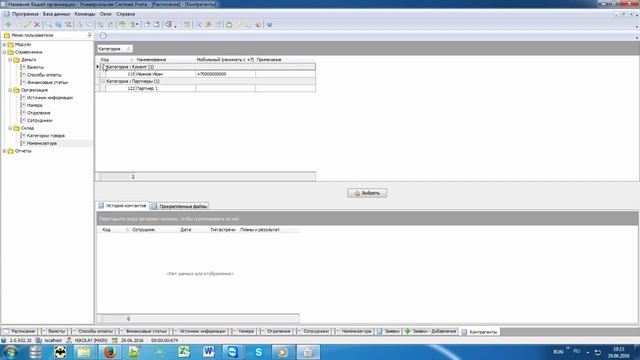This screenshot has height=360, width=640.
Task: Select the Сотрудники tree item
Action: (40, 120)
